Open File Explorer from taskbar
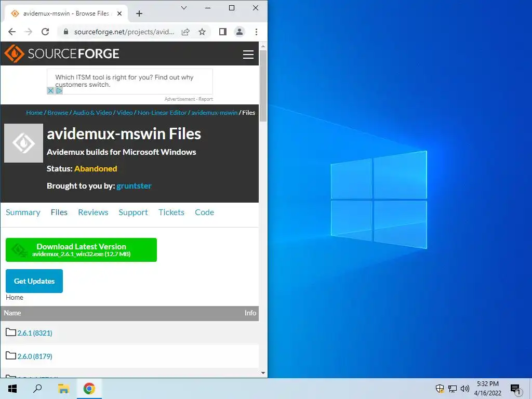Screen dimensions: 532x399 pyautogui.click(x=63, y=389)
